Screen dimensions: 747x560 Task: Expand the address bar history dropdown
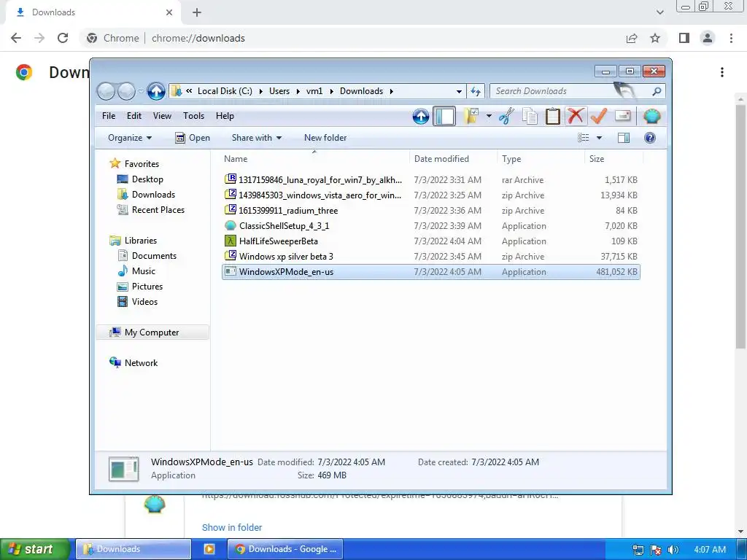(x=459, y=91)
